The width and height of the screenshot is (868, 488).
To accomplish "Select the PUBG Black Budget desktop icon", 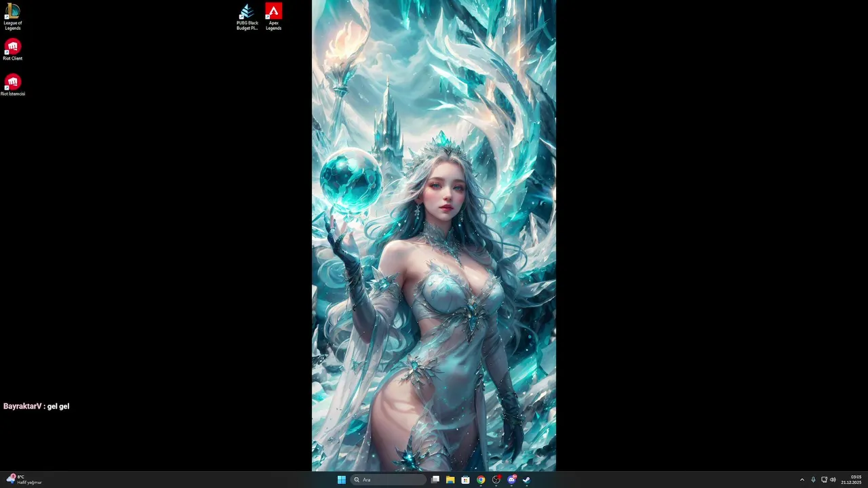I will [x=247, y=17].
